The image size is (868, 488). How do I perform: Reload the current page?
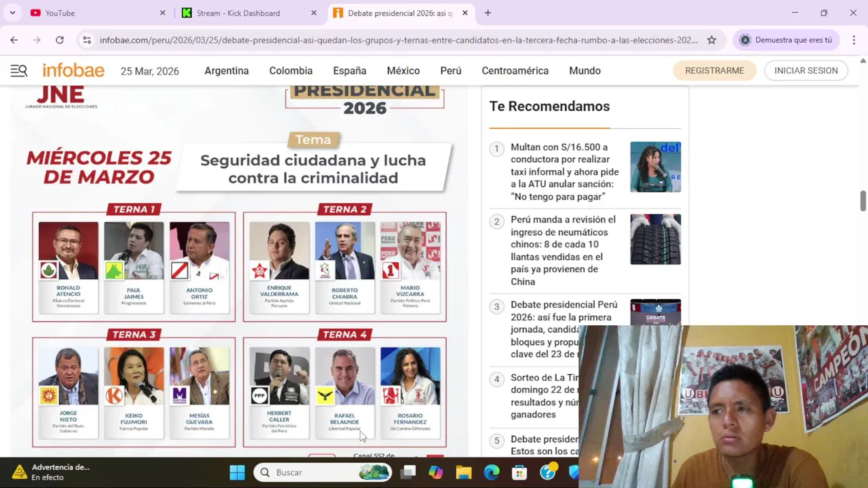tap(60, 40)
